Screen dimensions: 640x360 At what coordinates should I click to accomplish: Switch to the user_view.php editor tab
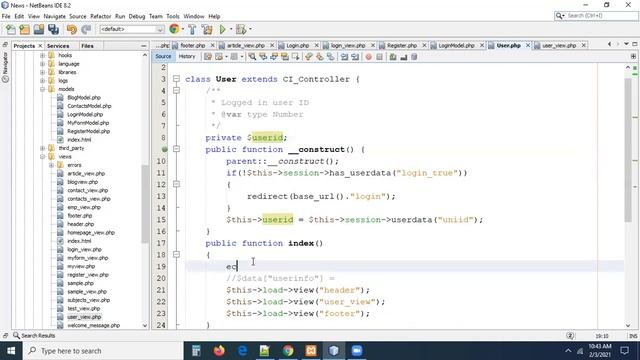(x=559, y=45)
